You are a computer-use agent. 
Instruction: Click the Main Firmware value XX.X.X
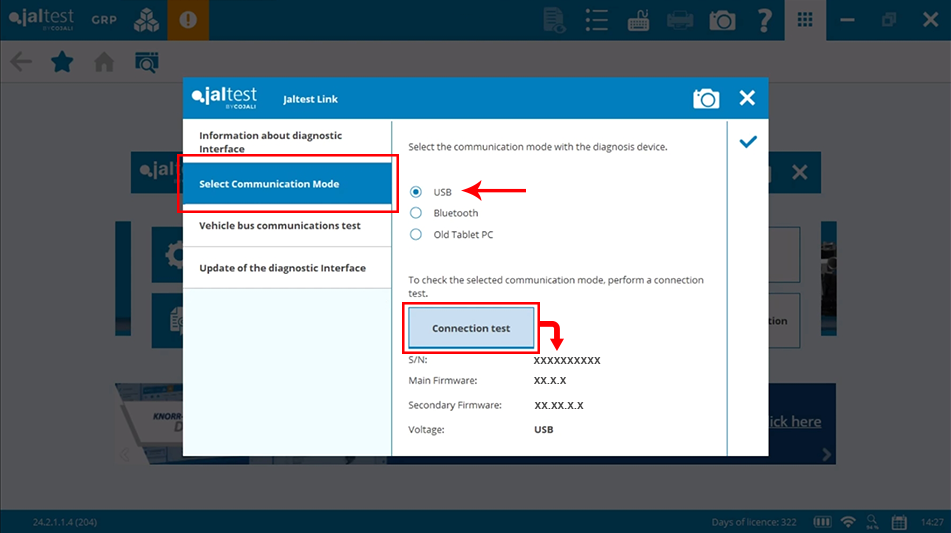[550, 381]
